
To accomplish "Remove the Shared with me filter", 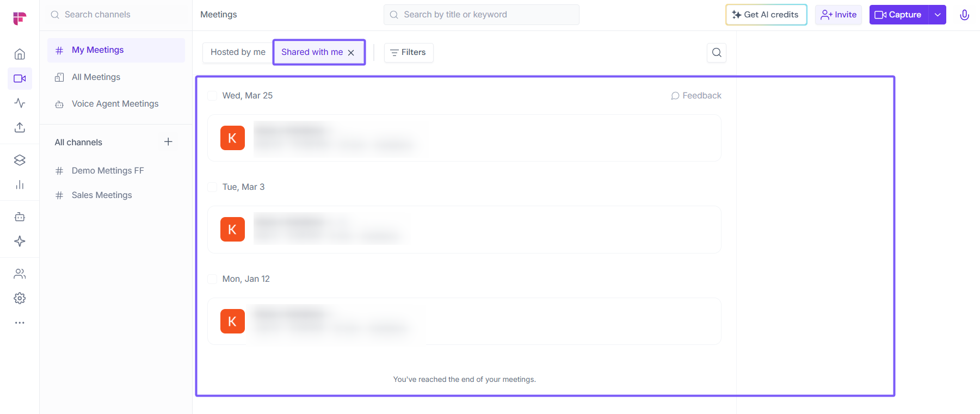I will tap(351, 53).
